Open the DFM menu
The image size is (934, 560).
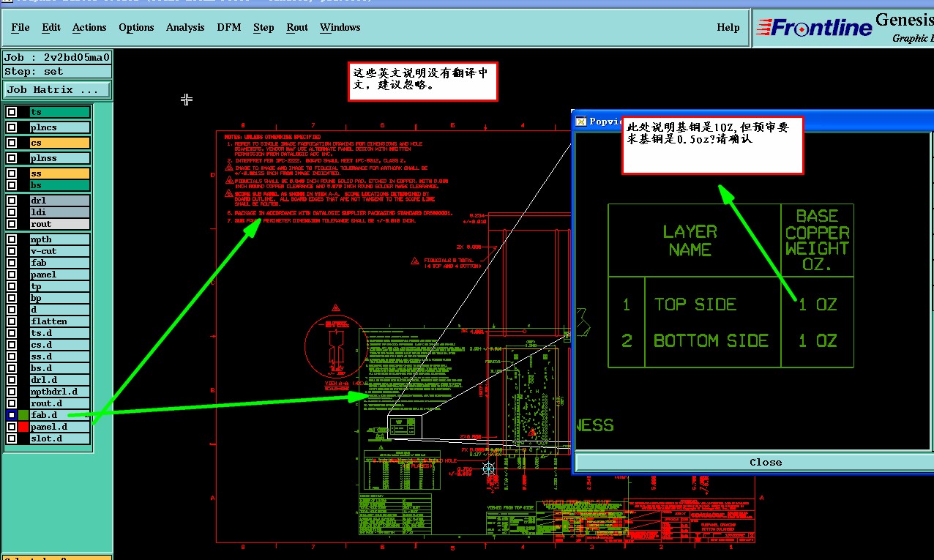tap(229, 27)
